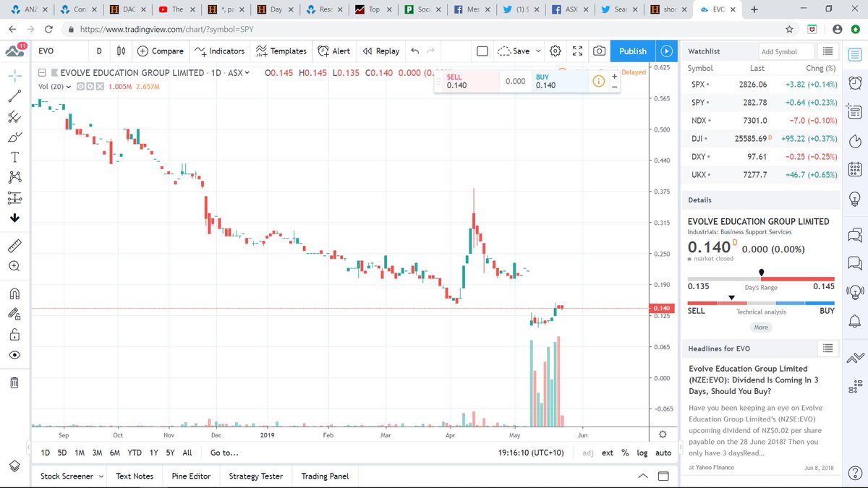Remove the Vol indicator with X icon
Screen dimensions: 868x488
click(x=99, y=87)
